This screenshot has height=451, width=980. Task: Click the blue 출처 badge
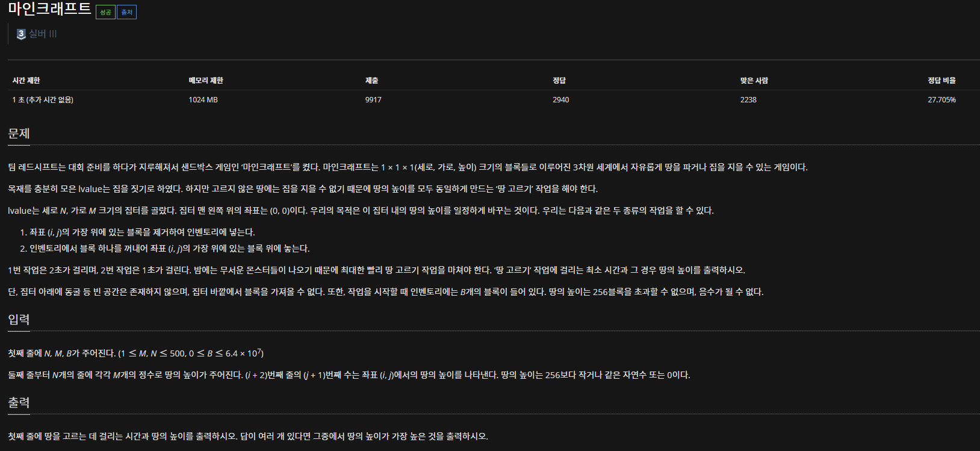pos(126,12)
